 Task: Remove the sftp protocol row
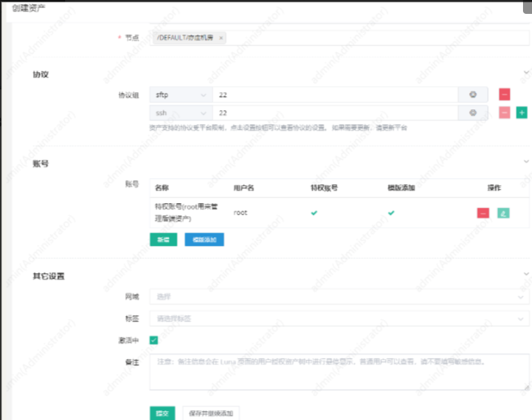(504, 94)
